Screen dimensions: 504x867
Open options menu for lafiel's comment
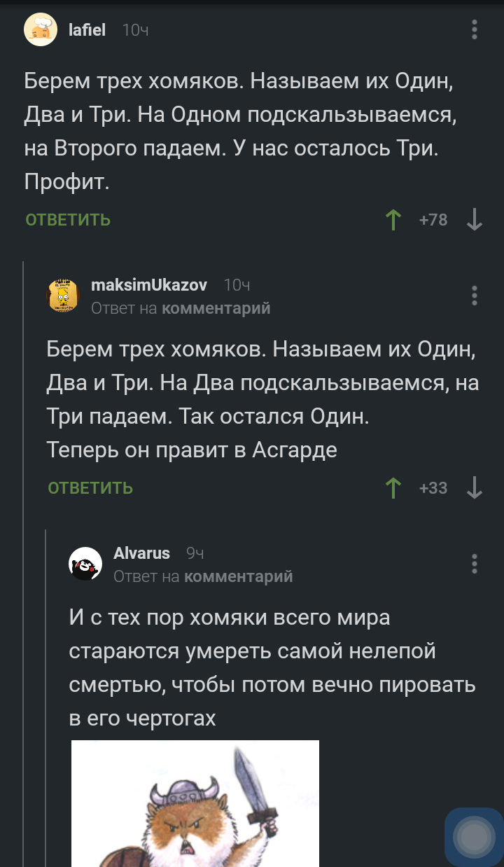[x=475, y=29]
